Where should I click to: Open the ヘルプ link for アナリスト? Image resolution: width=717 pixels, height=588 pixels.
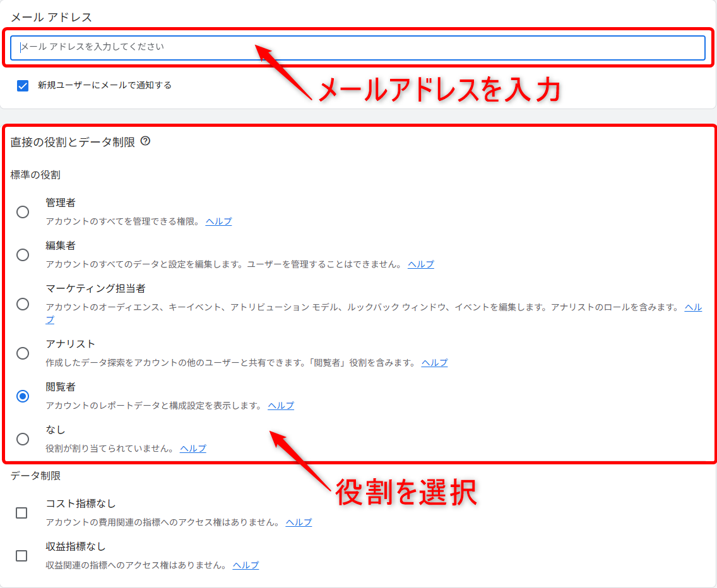[434, 363]
